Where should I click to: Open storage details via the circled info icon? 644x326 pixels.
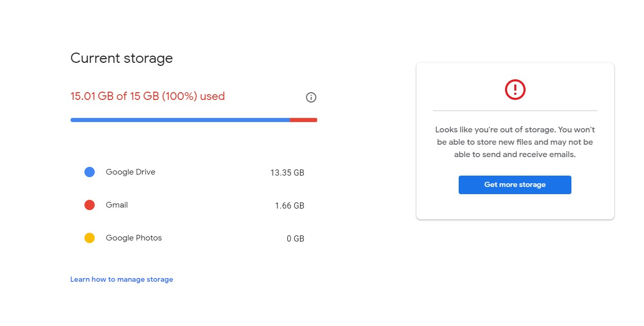(x=310, y=97)
